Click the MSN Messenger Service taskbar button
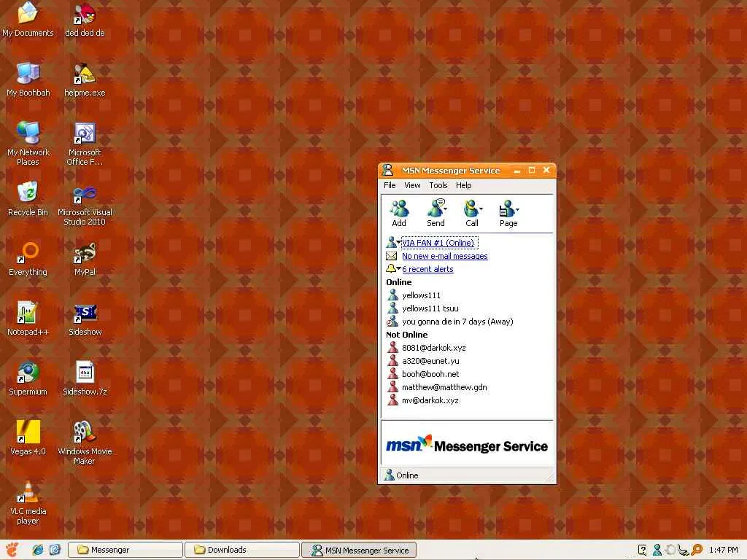The width and height of the screenshot is (747, 560). 359,550
